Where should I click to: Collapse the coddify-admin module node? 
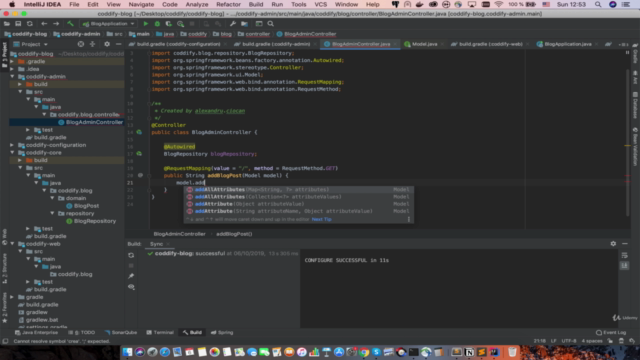tap(12, 76)
